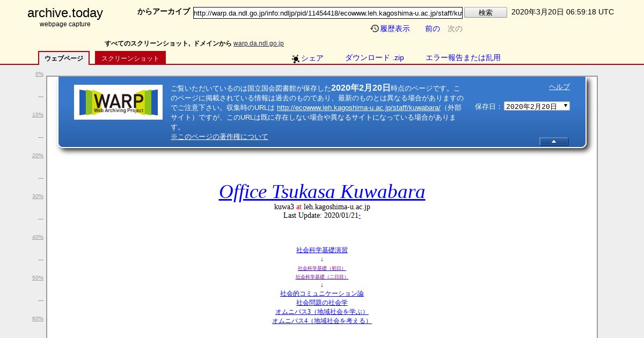The image size is (644, 338).
Task: Open エラー報告または乱用 report link
Action: pos(463,58)
